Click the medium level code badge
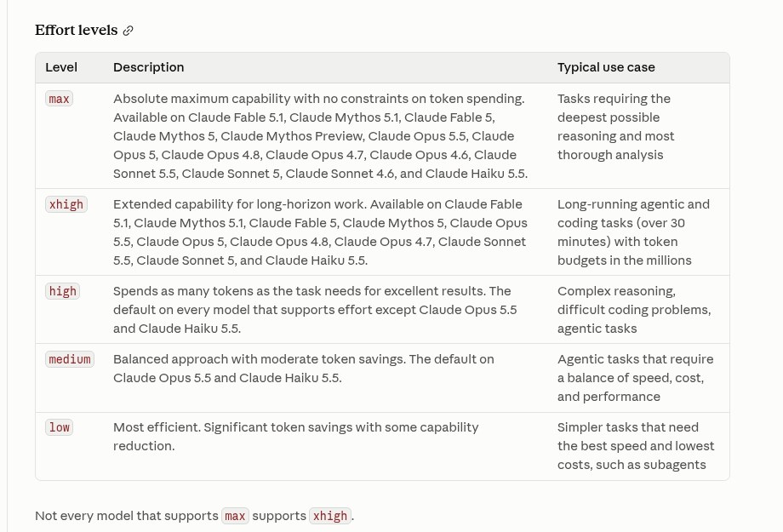 pyautogui.click(x=70, y=359)
